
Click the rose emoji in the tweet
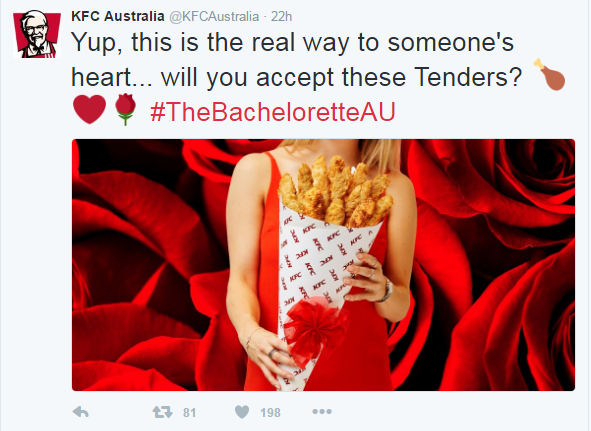point(126,109)
